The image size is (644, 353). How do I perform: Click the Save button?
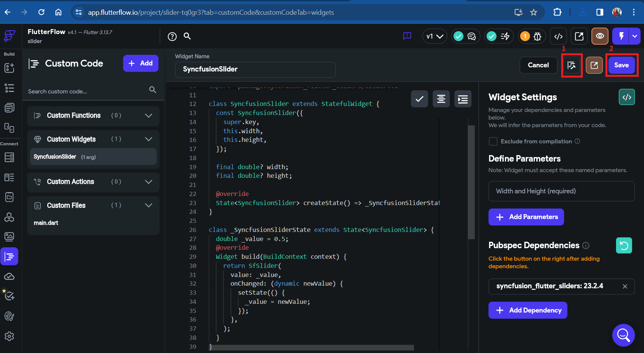(621, 65)
